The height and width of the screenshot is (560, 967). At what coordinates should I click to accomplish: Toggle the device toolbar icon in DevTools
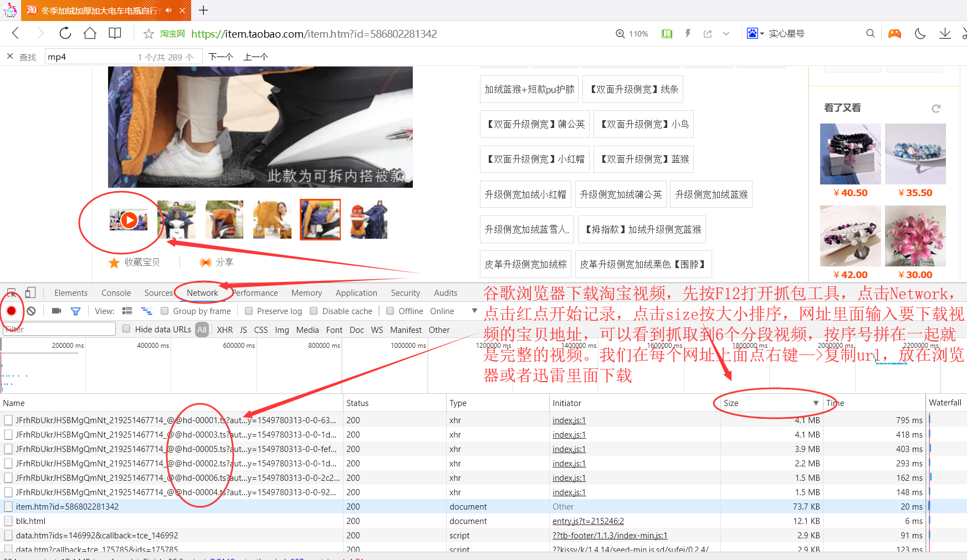30,293
